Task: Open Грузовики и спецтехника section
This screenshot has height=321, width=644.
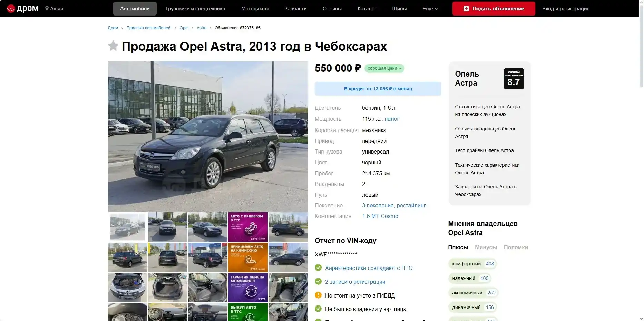Action: 195,9
